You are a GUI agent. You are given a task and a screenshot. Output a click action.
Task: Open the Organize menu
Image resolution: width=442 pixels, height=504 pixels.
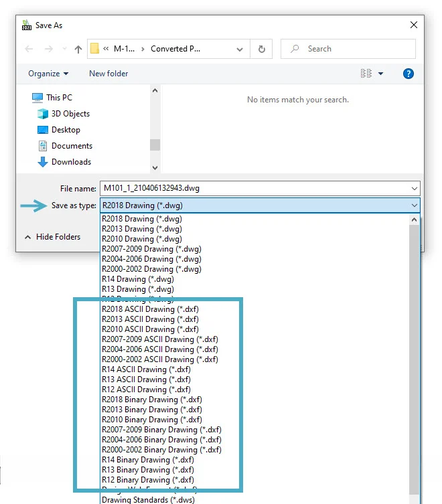[x=48, y=74]
